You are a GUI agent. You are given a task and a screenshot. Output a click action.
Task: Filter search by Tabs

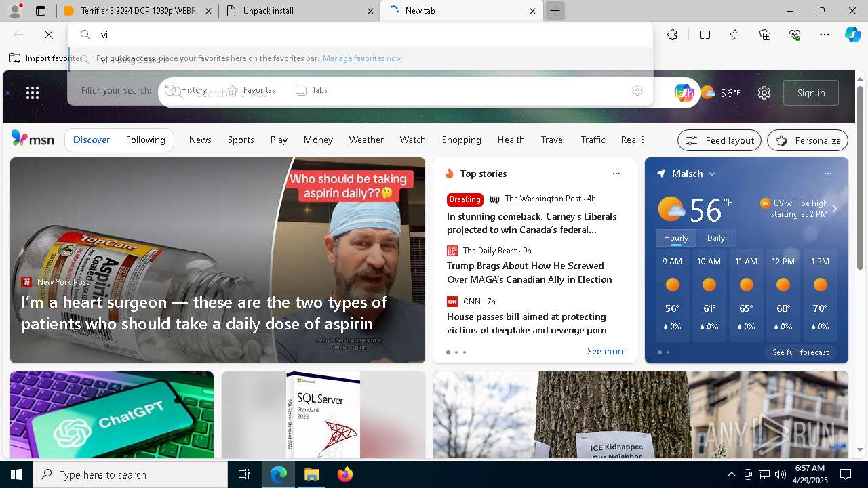point(312,90)
